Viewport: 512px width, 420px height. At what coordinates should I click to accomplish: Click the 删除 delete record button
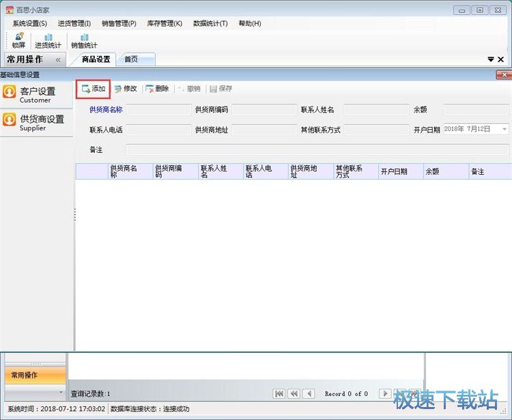157,89
